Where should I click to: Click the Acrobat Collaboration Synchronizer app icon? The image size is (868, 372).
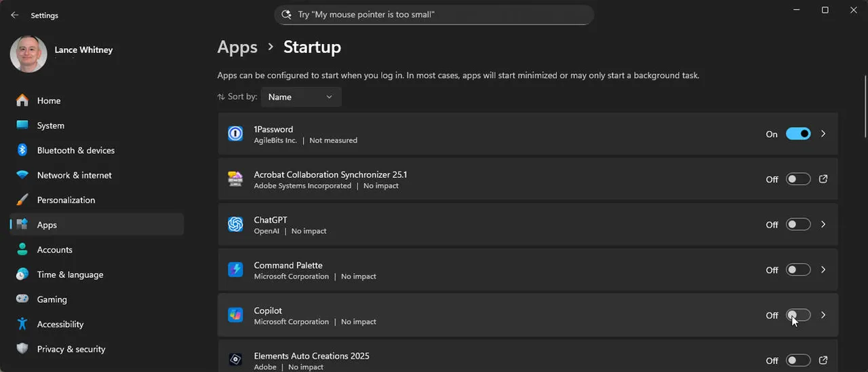click(235, 179)
